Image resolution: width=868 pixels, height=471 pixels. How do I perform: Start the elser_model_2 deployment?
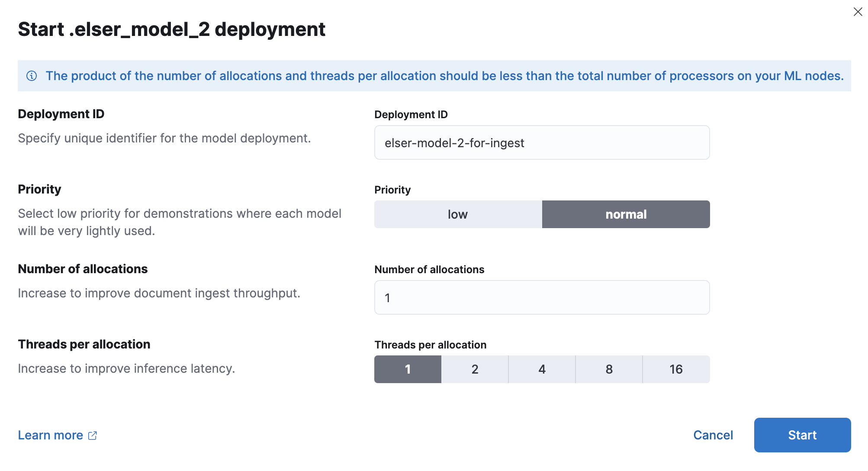coord(802,435)
